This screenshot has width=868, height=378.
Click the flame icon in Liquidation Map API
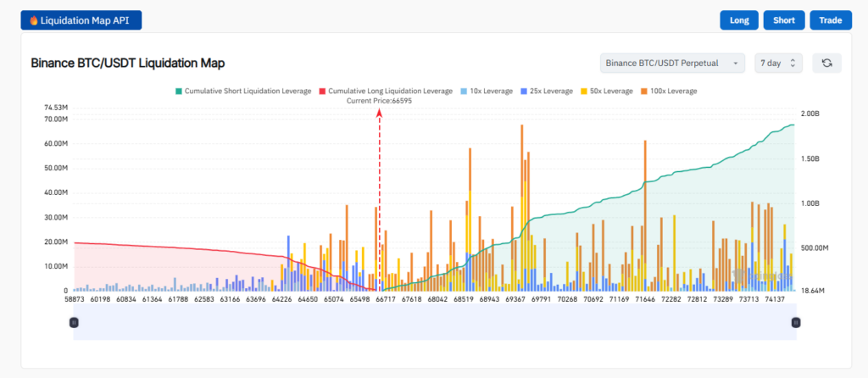click(33, 20)
